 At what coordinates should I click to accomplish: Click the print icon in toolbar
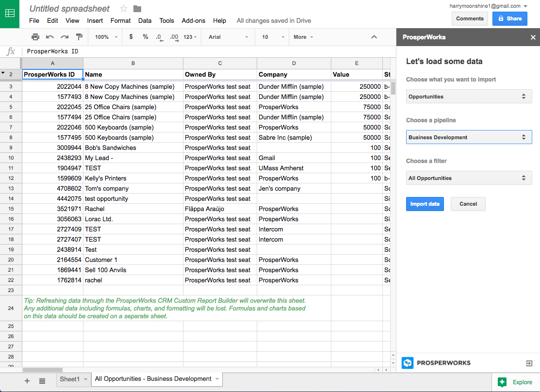pos(35,37)
